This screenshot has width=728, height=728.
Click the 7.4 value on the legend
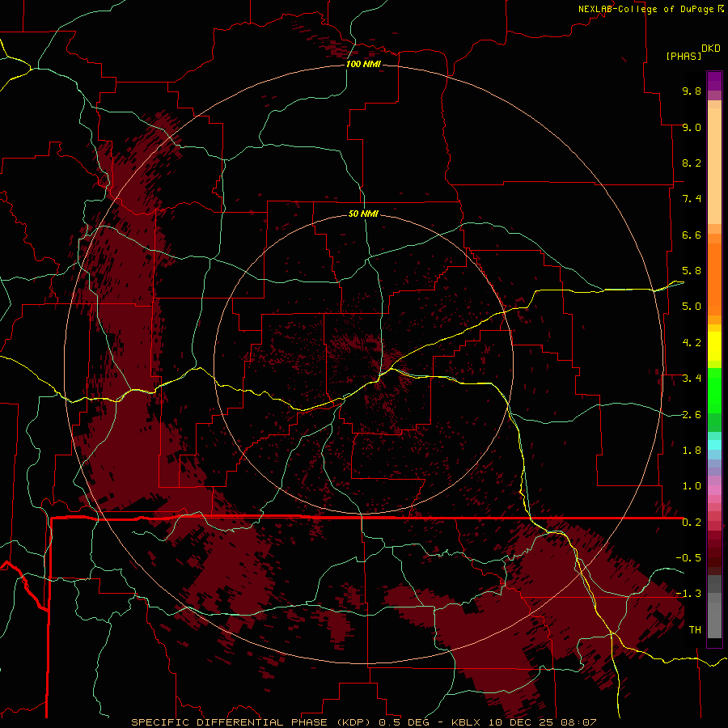(x=692, y=199)
